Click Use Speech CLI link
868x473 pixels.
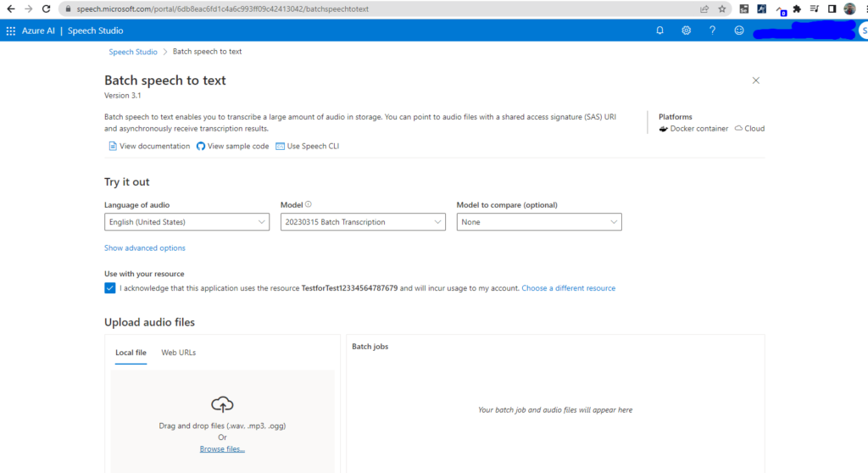tap(307, 146)
